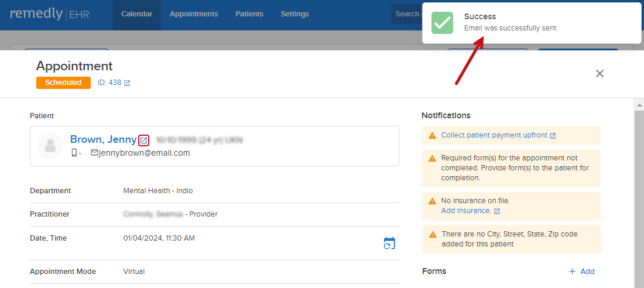Open the Calendar tab
Screen dimensions: 644x288
[x=137, y=14]
